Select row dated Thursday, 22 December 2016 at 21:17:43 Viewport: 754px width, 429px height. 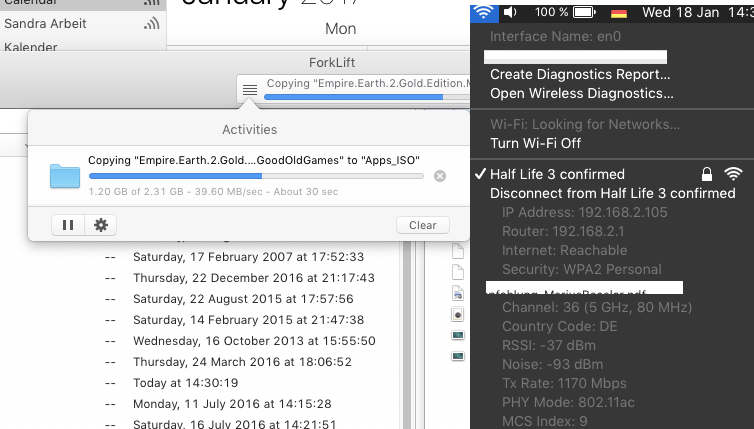point(254,278)
